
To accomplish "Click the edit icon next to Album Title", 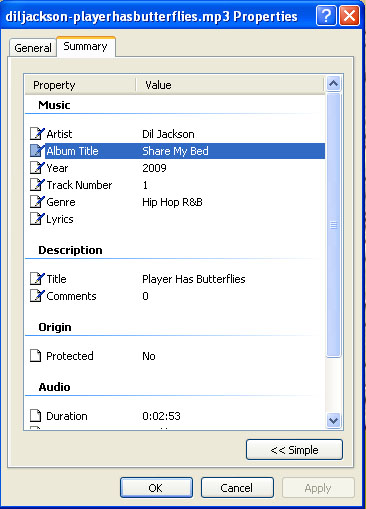I will click(37, 151).
